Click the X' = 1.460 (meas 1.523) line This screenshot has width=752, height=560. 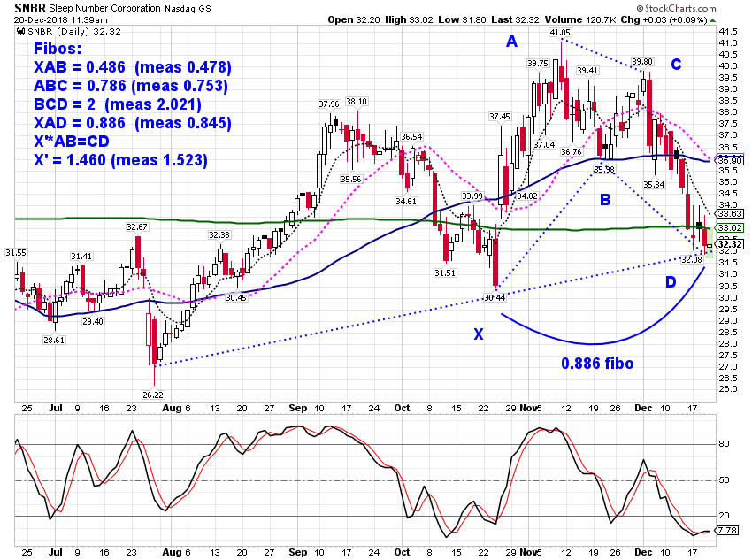[121, 160]
